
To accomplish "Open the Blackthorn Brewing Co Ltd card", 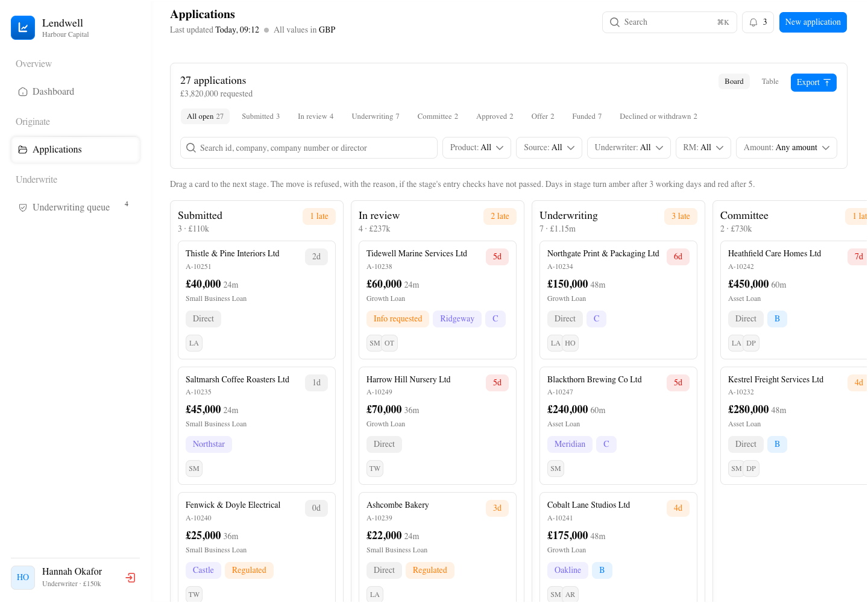I will point(618,426).
